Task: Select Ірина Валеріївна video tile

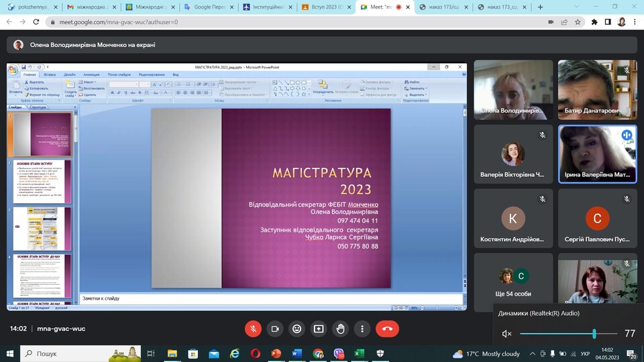Action: tap(597, 154)
